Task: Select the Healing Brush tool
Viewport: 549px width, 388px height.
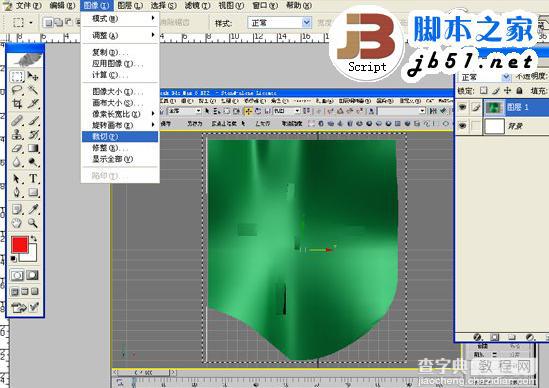Action: coord(17,120)
